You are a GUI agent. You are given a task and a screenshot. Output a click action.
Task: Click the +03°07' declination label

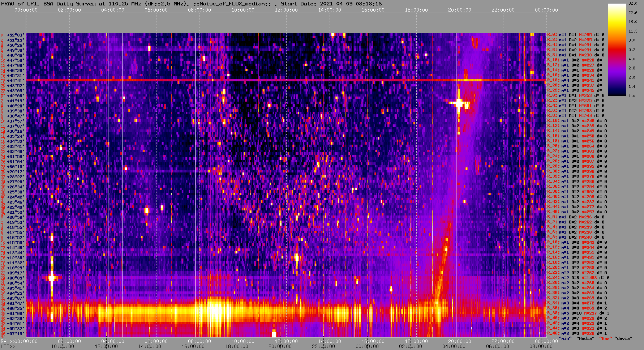click(x=16, y=298)
